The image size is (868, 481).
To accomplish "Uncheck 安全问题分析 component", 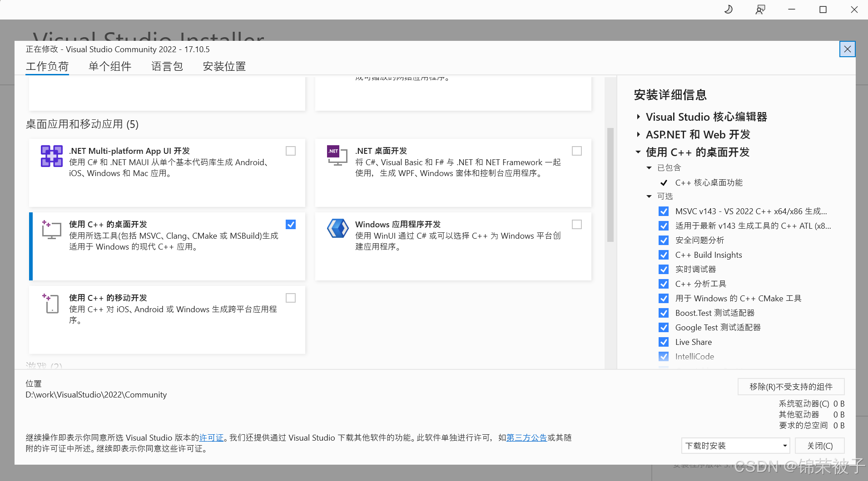I will (664, 240).
